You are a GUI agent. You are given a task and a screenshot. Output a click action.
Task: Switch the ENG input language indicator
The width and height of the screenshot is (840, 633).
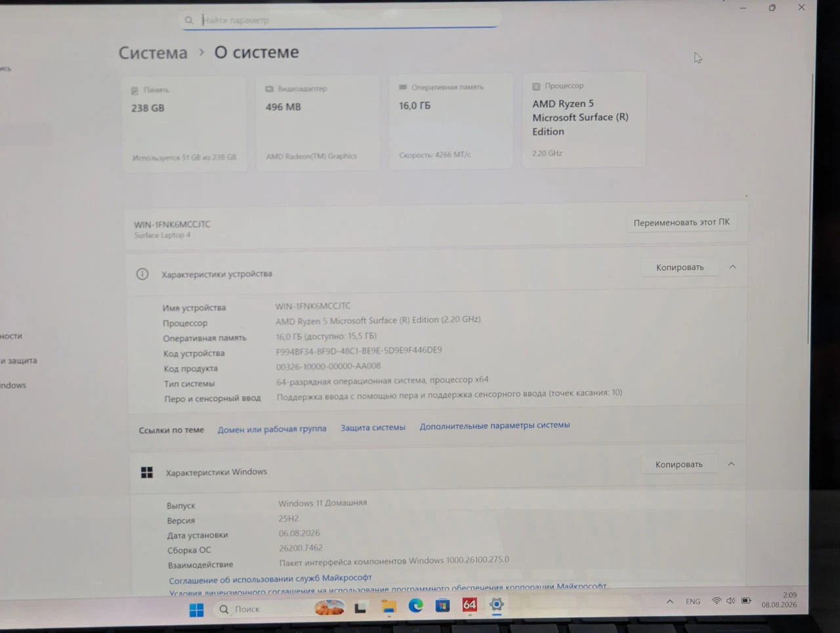[693, 601]
